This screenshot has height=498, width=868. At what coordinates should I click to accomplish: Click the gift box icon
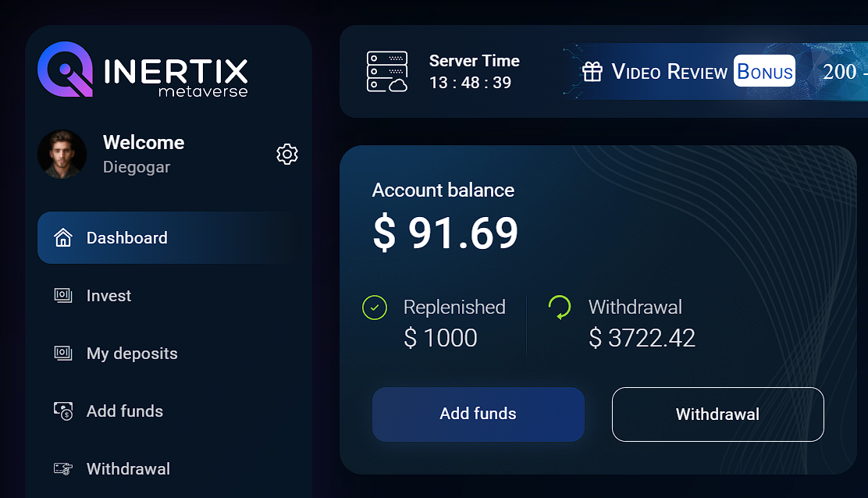[592, 71]
